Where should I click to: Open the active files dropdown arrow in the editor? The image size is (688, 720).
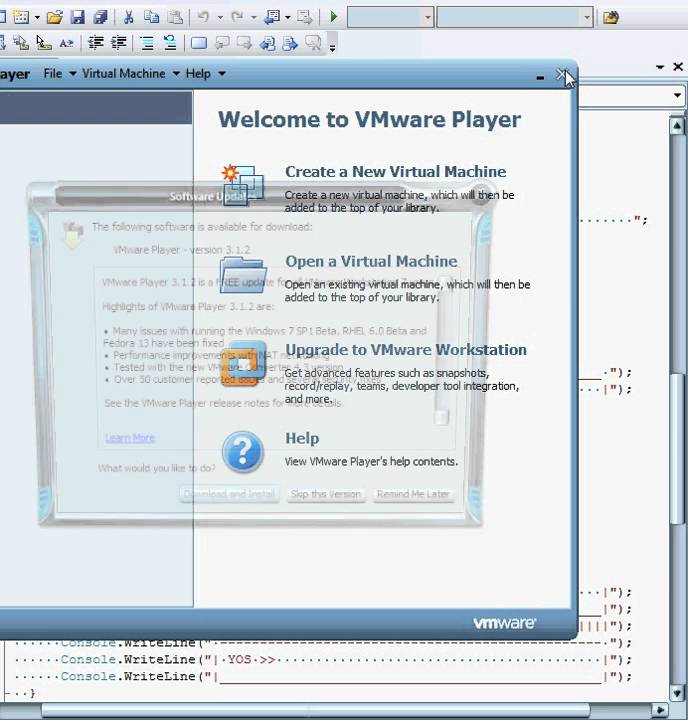click(x=660, y=67)
